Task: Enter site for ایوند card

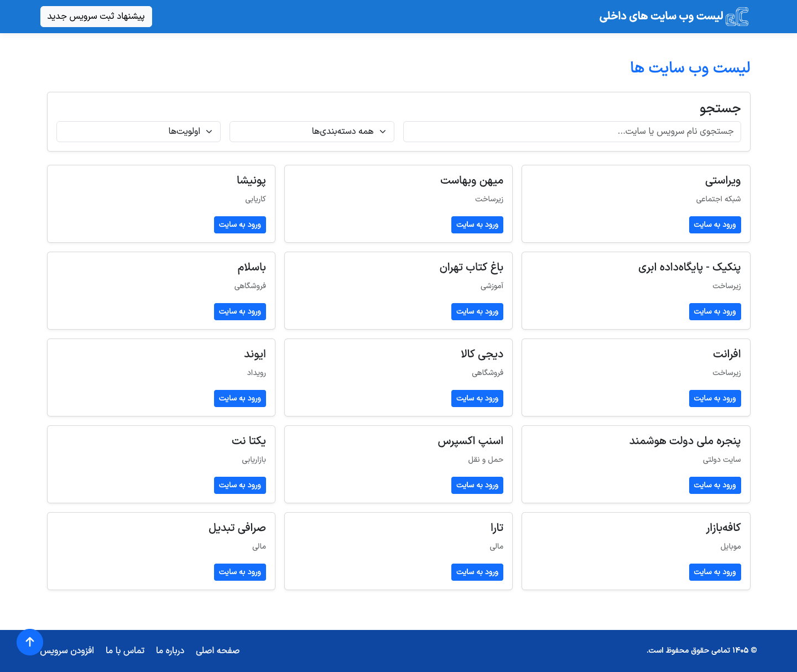Action: [240, 398]
